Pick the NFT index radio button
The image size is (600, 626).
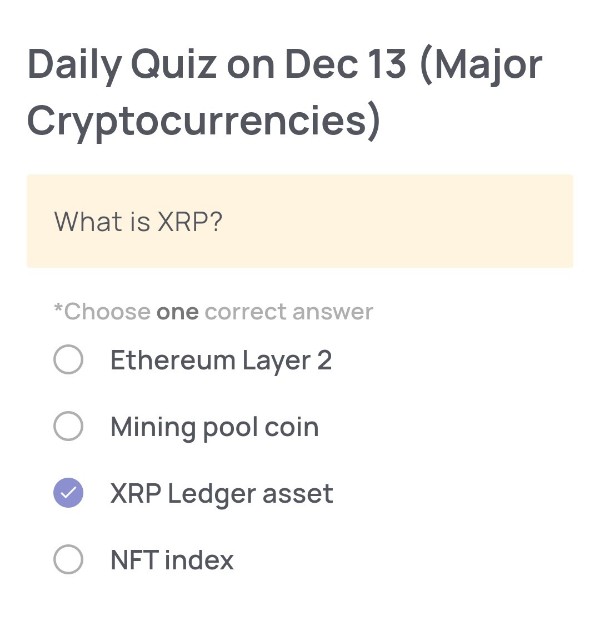pyautogui.click(x=68, y=560)
